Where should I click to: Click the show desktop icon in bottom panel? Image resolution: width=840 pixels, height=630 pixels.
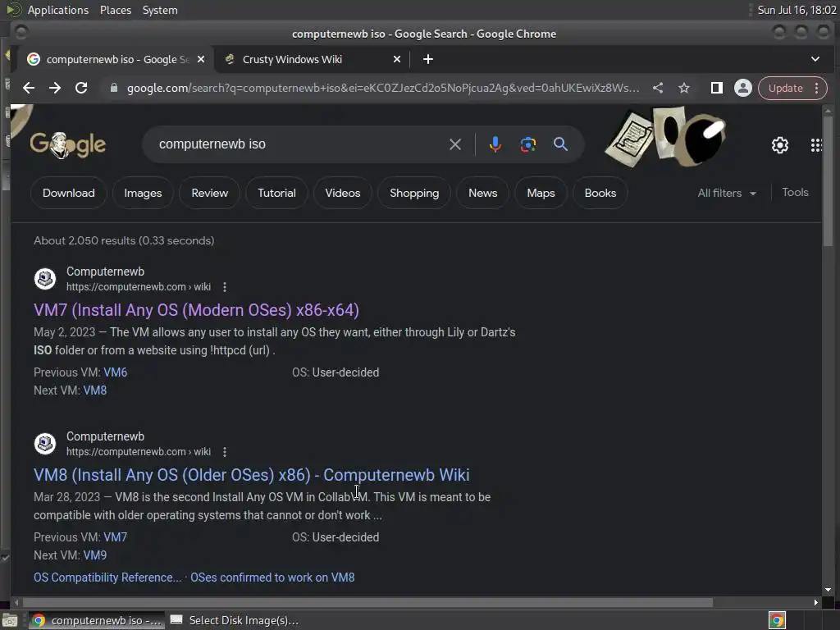pos(10,620)
